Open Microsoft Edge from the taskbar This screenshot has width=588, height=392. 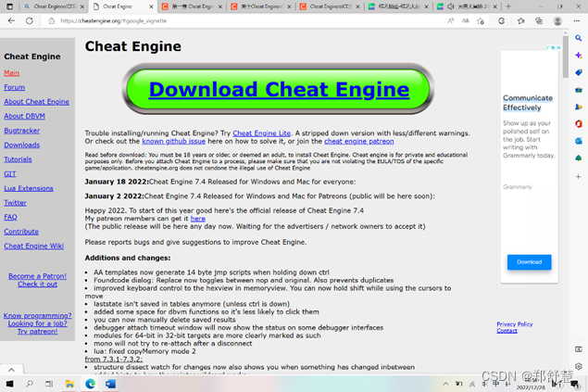click(x=90, y=384)
